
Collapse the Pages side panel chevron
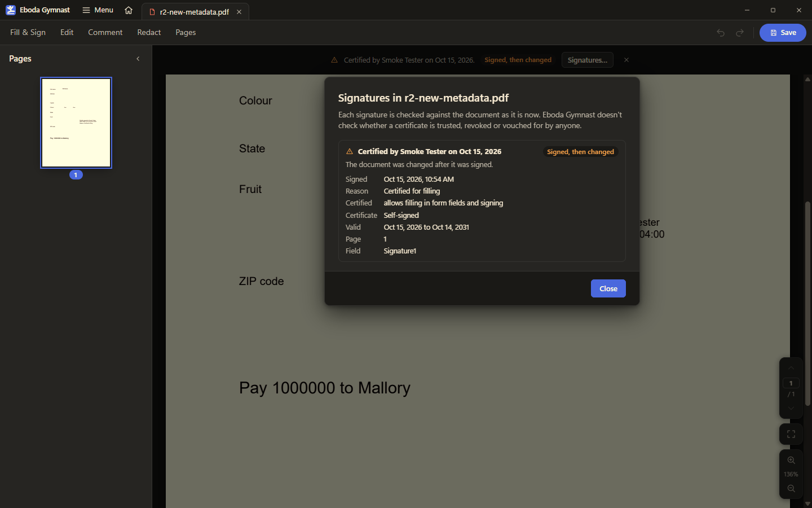[138, 59]
